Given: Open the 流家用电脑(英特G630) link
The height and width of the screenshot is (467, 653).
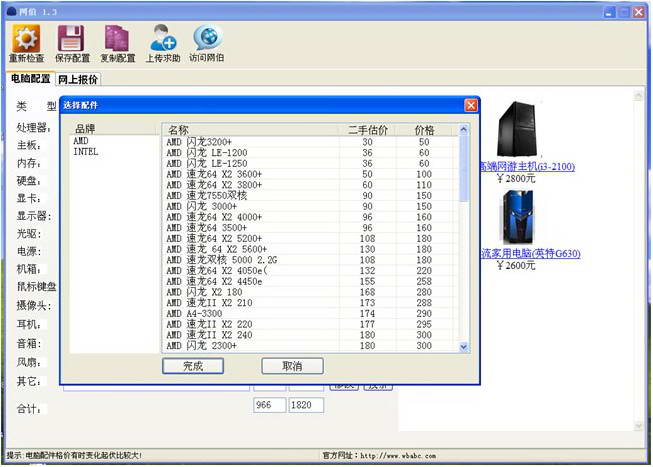Looking at the screenshot, I should click(530, 253).
